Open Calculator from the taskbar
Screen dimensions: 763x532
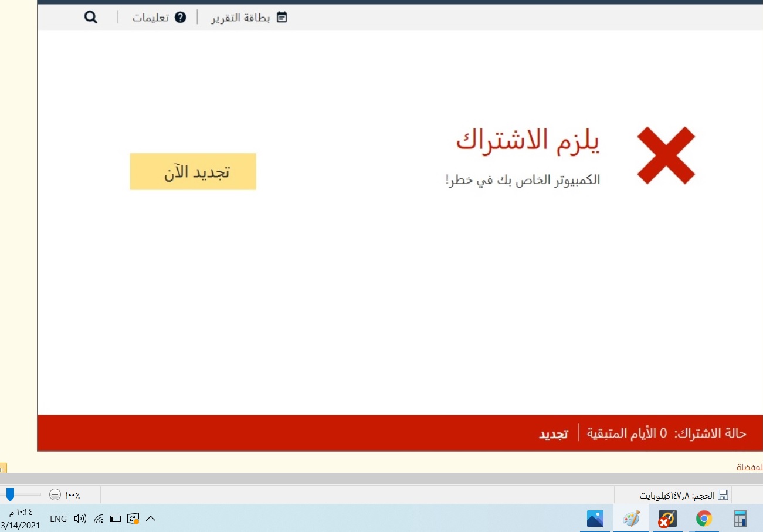click(740, 519)
